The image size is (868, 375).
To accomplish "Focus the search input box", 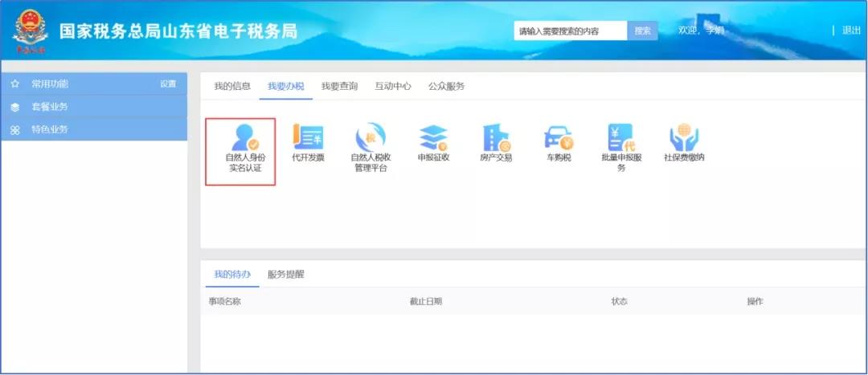I will [x=571, y=31].
